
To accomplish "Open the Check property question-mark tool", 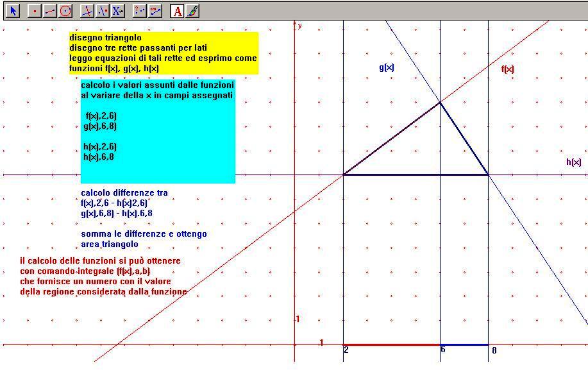I will (x=140, y=11).
